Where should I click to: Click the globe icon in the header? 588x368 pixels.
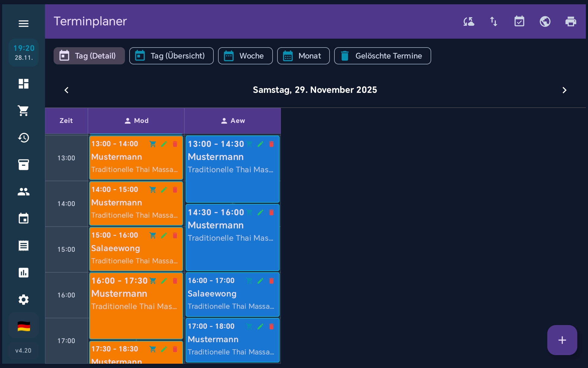click(x=545, y=21)
